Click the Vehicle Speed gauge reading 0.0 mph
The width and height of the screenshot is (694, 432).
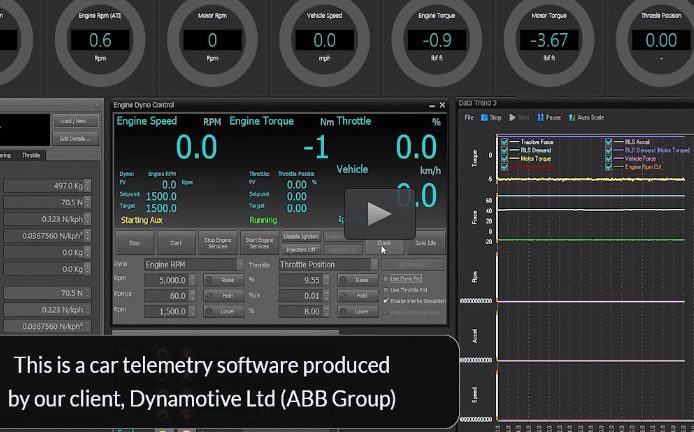coord(324,40)
